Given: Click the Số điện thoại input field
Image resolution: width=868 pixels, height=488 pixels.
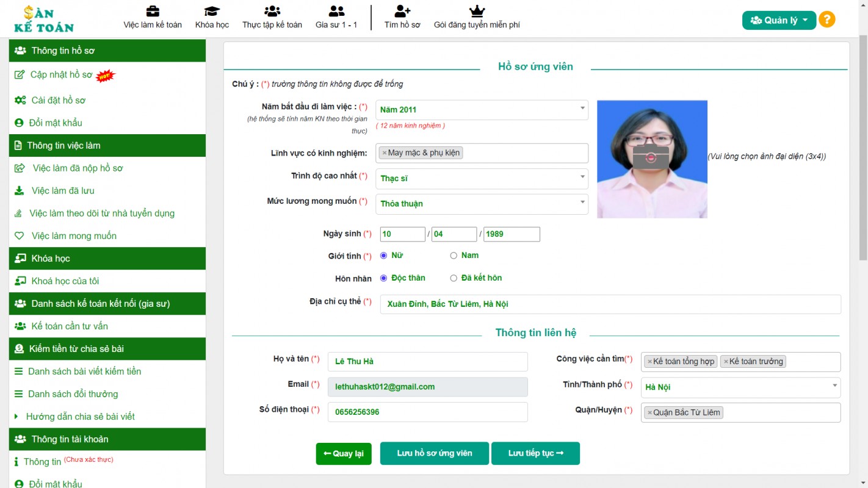Looking at the screenshot, I should (428, 412).
